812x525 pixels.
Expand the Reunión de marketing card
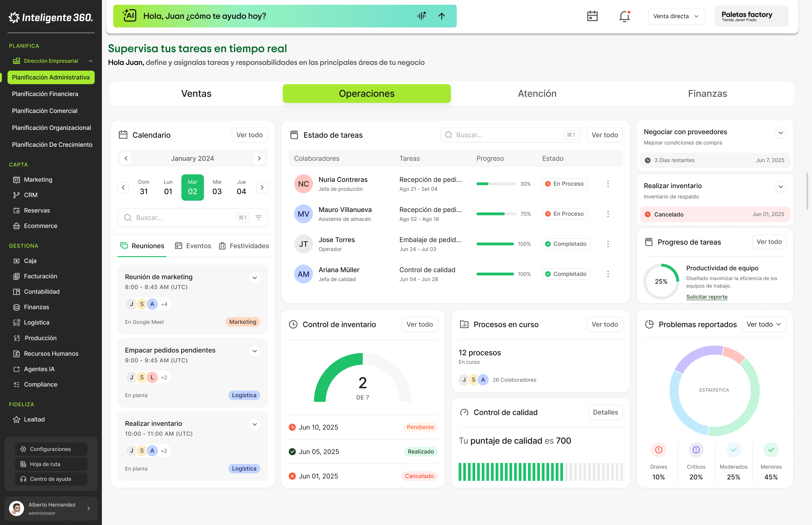pyautogui.click(x=255, y=277)
